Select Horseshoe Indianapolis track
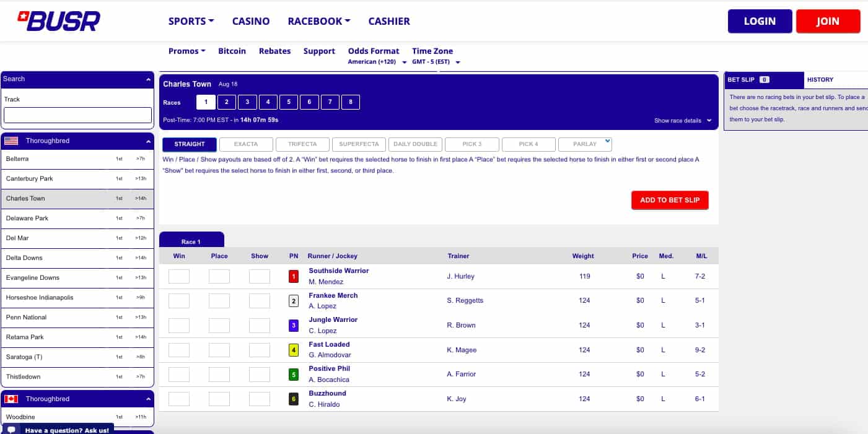 (77, 298)
